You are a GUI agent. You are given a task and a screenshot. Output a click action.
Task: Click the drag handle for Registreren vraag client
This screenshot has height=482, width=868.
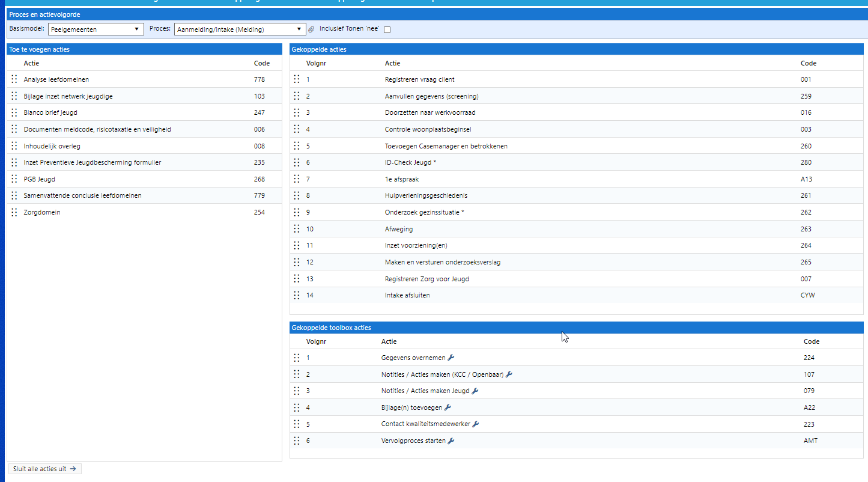[296, 79]
